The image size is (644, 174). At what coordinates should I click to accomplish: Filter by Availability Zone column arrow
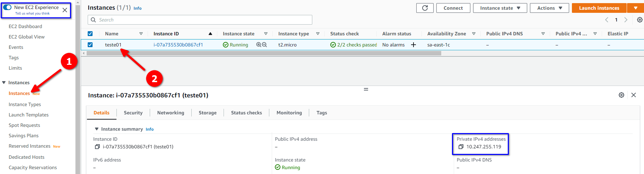click(474, 34)
